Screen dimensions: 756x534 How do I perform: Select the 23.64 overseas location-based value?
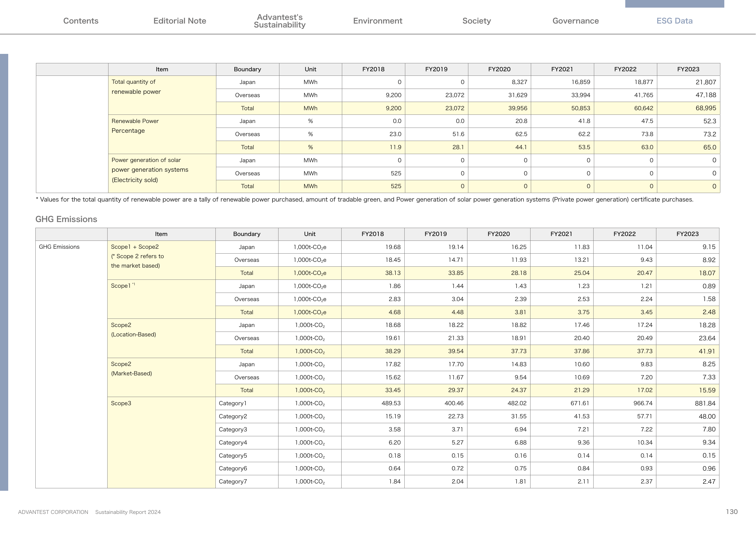coord(707,338)
